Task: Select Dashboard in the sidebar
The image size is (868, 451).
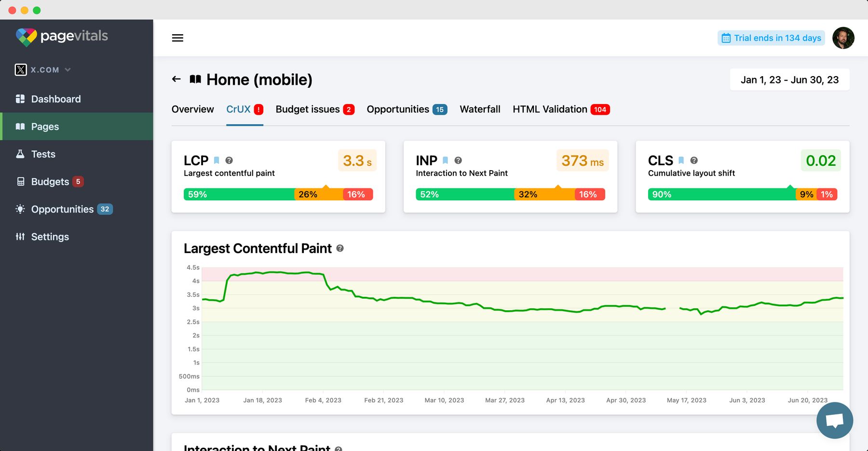Action: pyautogui.click(x=55, y=99)
